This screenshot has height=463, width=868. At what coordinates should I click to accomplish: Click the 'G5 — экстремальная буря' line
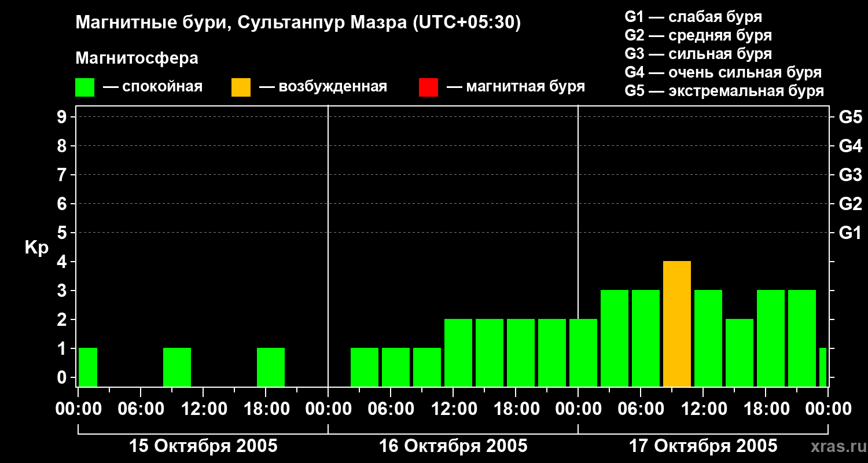coord(724,91)
